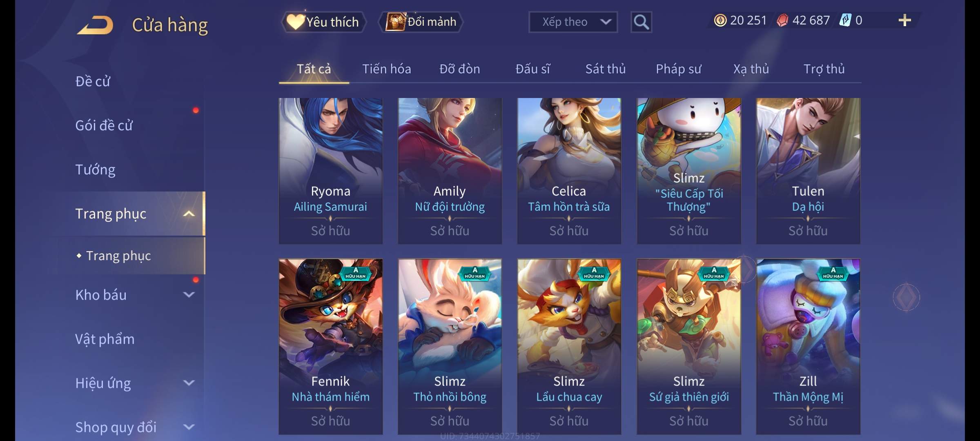Open the Tướng sidebar menu
This screenshot has width=980, height=441.
pyautogui.click(x=95, y=169)
